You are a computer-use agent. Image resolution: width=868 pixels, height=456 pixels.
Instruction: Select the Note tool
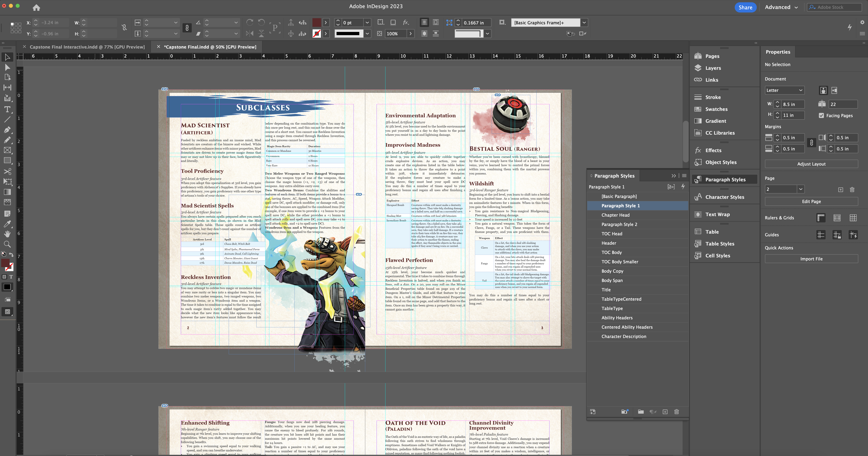click(7, 214)
